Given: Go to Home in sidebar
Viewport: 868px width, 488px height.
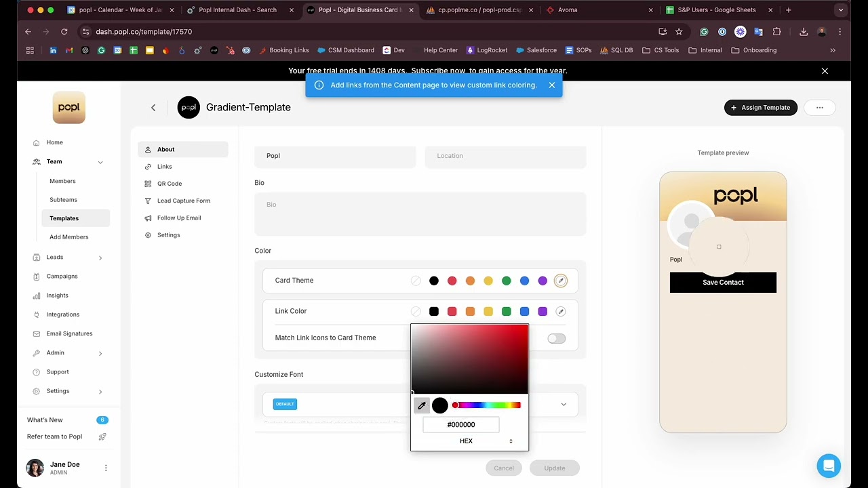Looking at the screenshot, I should [54, 142].
